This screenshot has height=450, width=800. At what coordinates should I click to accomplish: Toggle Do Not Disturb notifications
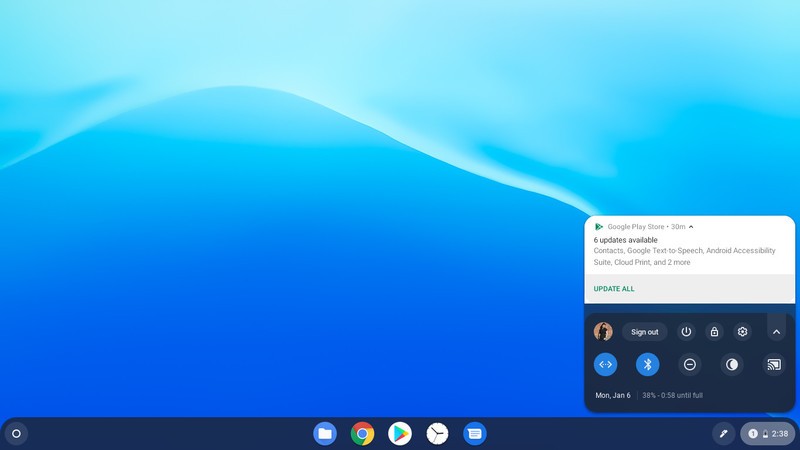click(x=690, y=364)
